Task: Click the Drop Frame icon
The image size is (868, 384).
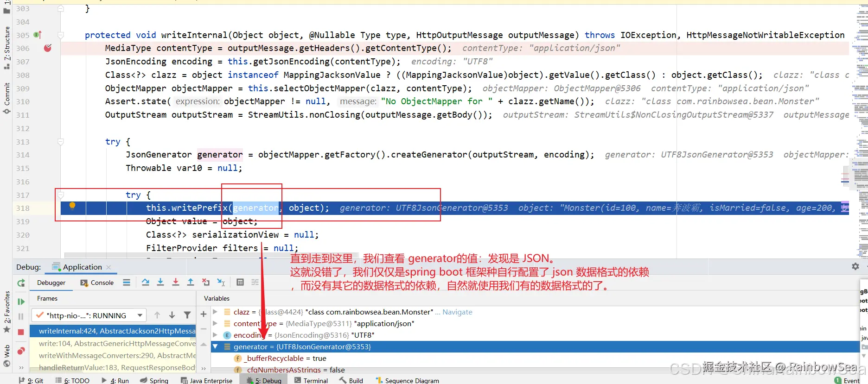Action: [206, 282]
